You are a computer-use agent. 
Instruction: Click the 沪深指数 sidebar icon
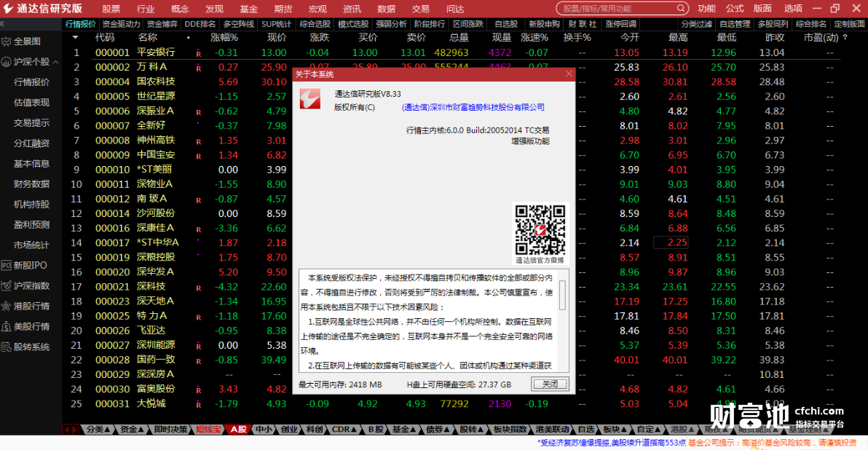click(x=6, y=286)
